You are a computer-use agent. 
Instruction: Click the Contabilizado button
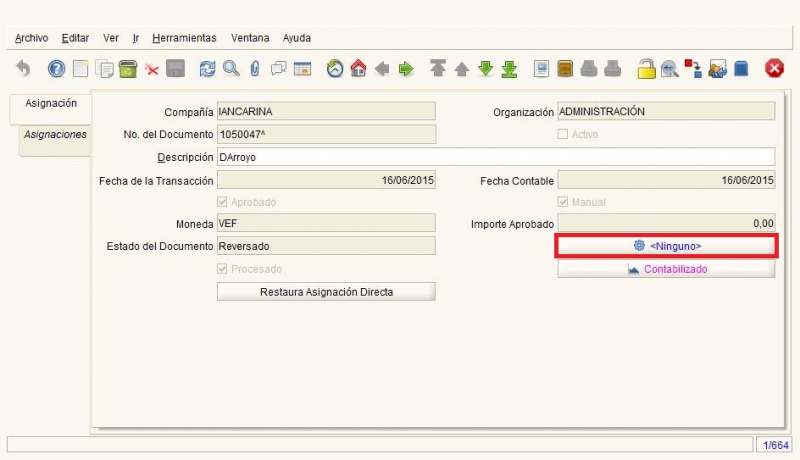[x=666, y=269]
